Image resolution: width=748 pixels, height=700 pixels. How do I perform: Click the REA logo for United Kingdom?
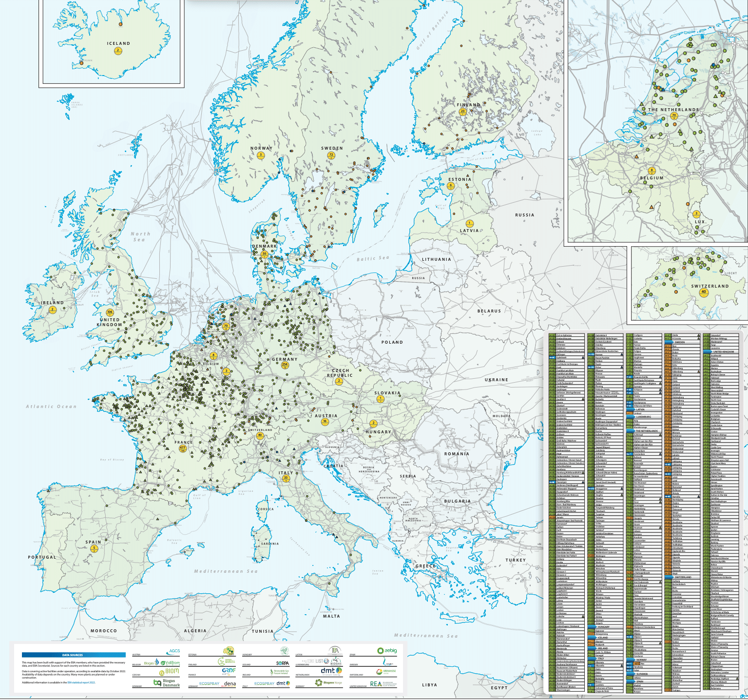(x=384, y=684)
